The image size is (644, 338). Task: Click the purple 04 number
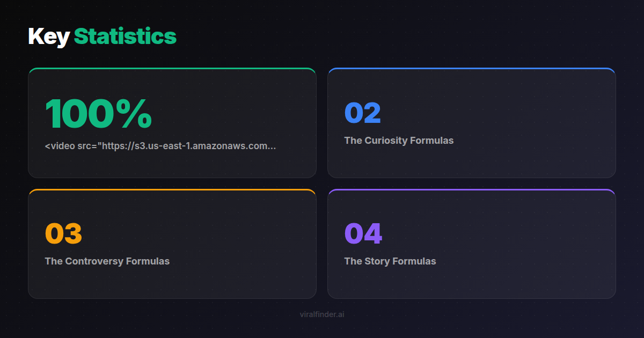click(363, 234)
